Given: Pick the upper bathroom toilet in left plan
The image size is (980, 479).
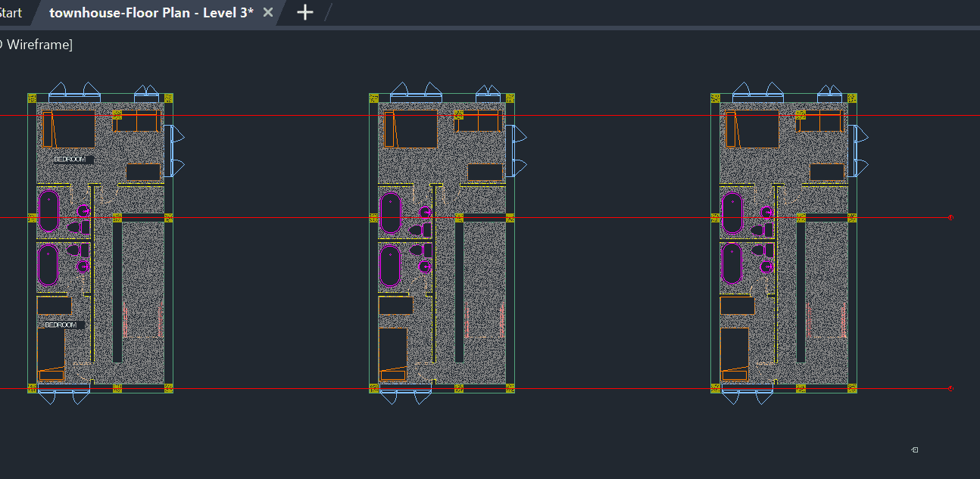Looking at the screenshot, I should point(74,227).
